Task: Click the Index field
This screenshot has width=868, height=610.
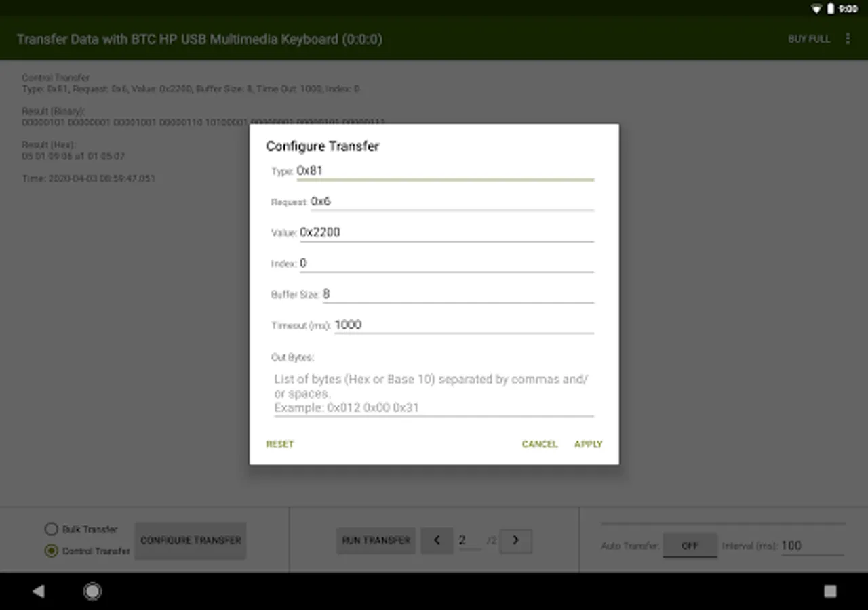Action: [x=447, y=263]
